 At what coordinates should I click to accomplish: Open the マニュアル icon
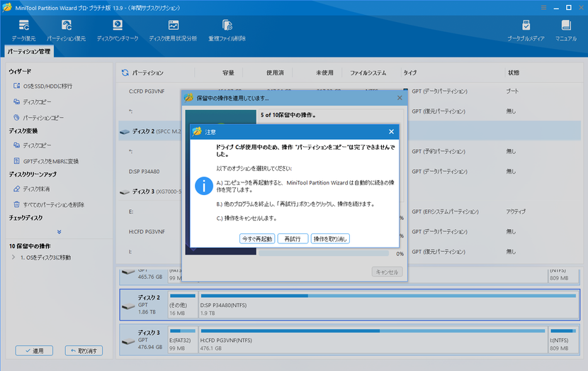pyautogui.click(x=566, y=31)
